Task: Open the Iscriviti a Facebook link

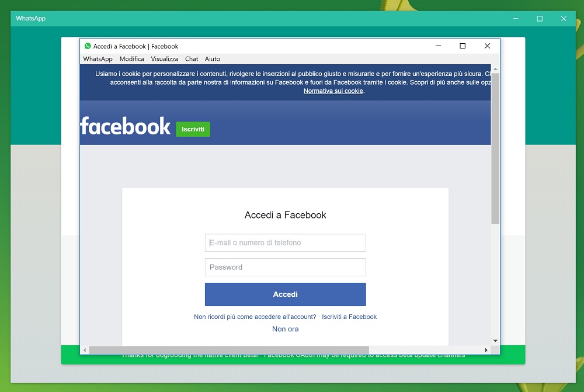Action: pos(349,317)
